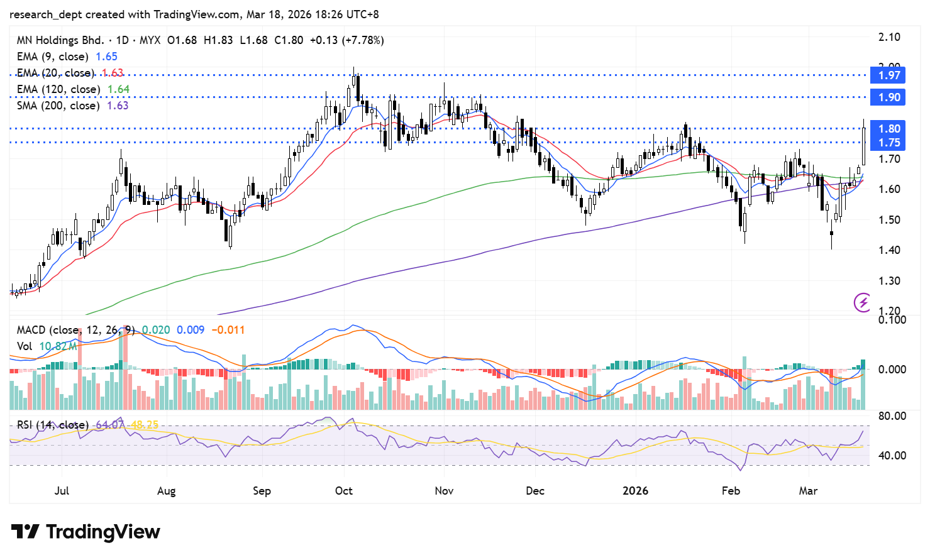Click the purple lightning bolt icon

861,302
